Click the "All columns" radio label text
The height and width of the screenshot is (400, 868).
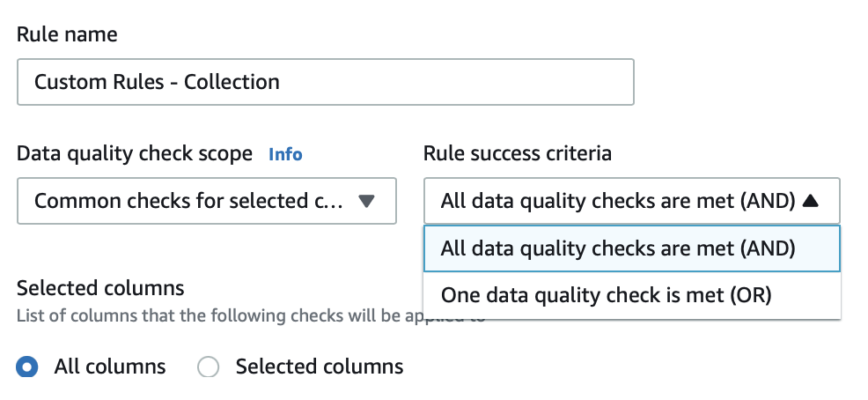pos(109,367)
